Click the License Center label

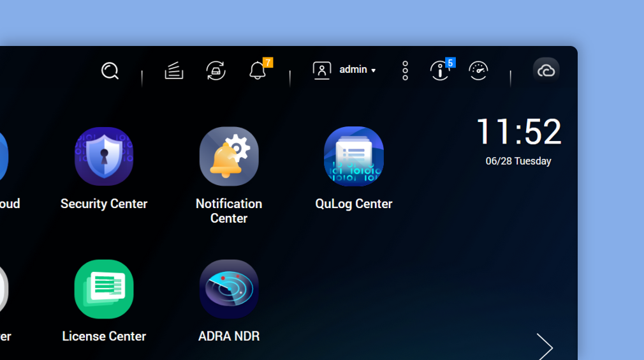tap(104, 336)
